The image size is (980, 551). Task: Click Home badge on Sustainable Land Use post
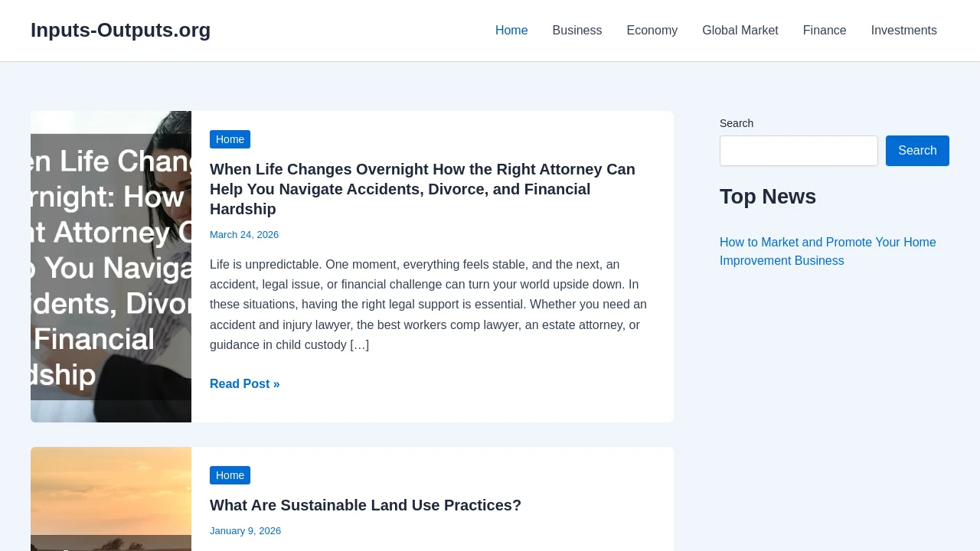(230, 475)
